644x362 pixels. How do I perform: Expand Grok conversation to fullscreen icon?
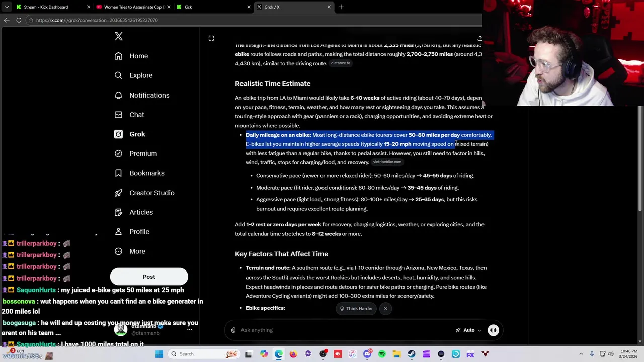pyautogui.click(x=211, y=38)
